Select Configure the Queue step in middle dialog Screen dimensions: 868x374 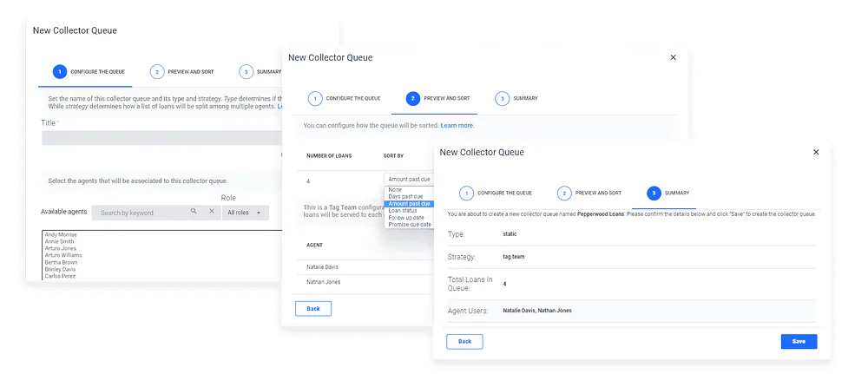click(x=345, y=98)
